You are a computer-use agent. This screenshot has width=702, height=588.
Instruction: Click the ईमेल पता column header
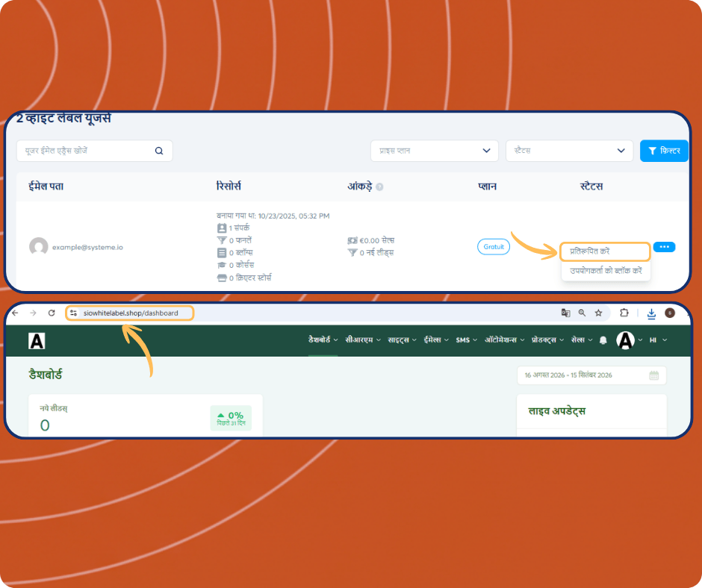pos(46,186)
